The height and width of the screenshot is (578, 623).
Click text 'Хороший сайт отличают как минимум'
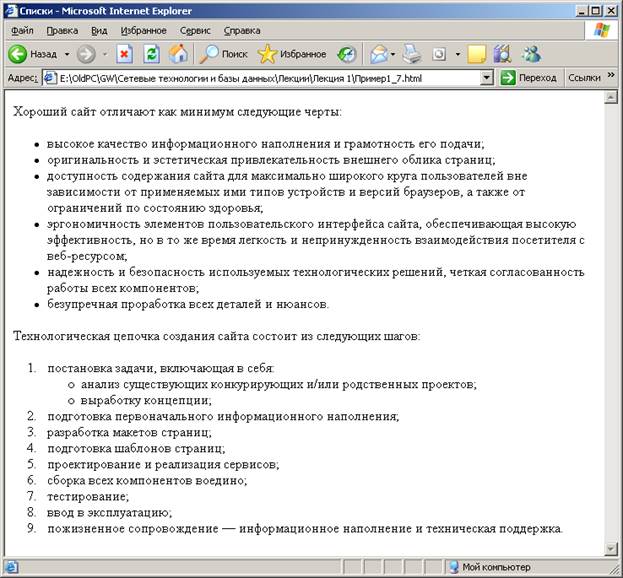[x=124, y=112]
